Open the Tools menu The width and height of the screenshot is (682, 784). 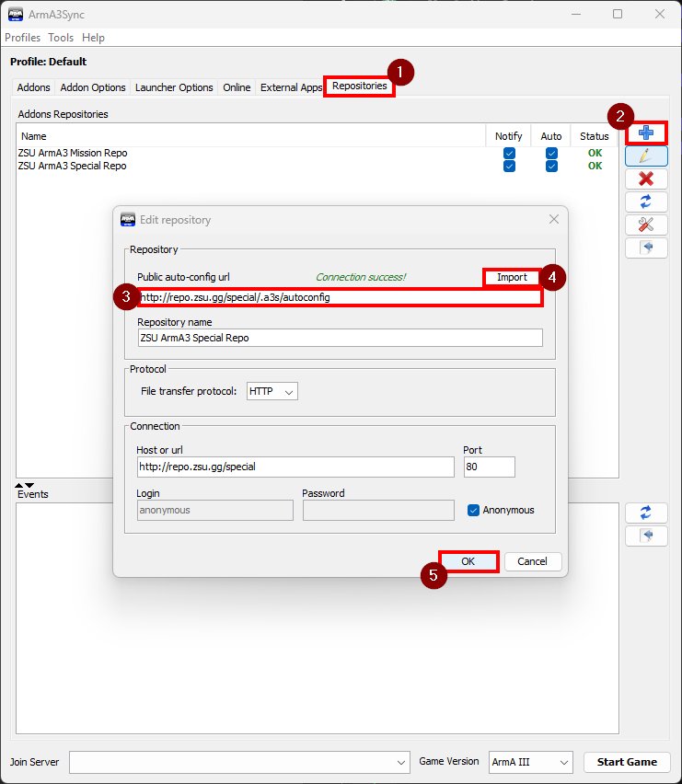(61, 38)
